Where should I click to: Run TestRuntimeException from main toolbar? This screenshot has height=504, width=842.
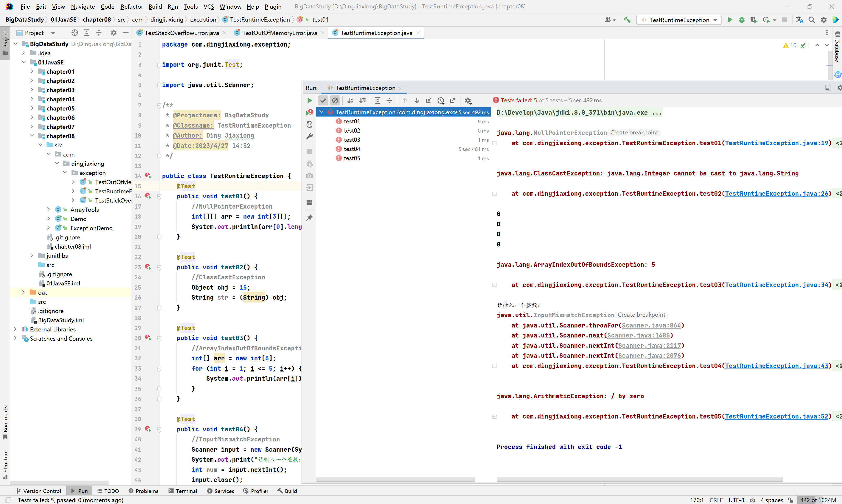pyautogui.click(x=730, y=20)
